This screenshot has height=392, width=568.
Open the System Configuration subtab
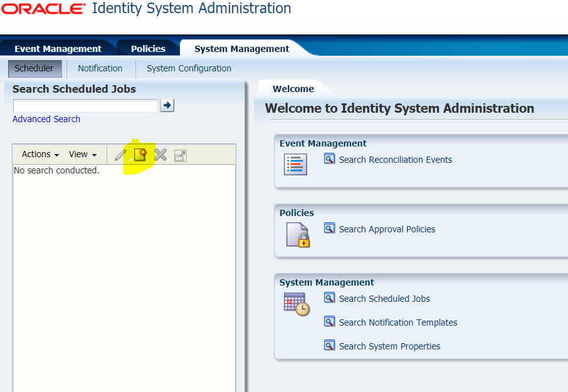tap(188, 68)
